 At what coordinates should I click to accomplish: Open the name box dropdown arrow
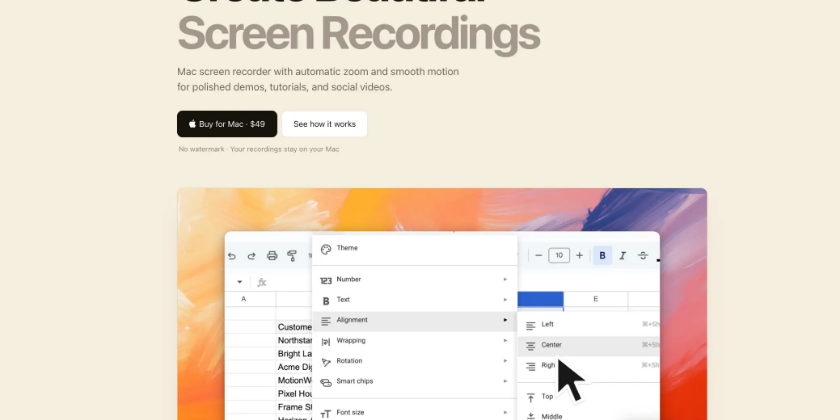click(x=239, y=282)
